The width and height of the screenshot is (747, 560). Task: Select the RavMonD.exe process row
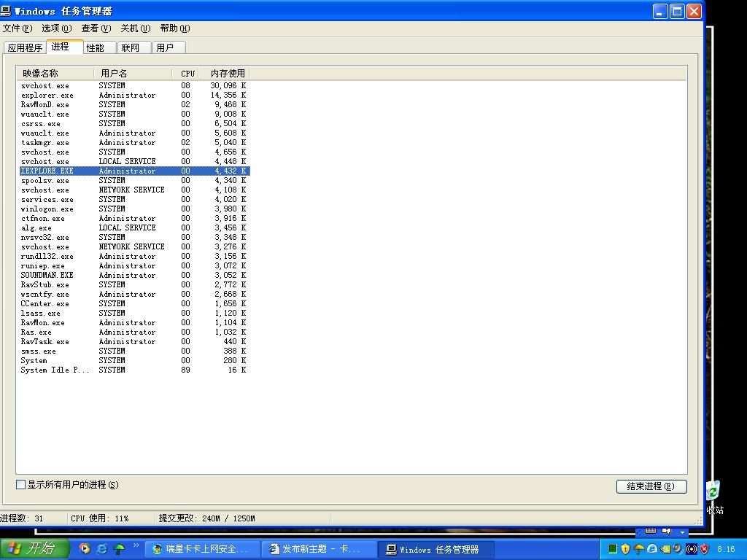pos(135,105)
